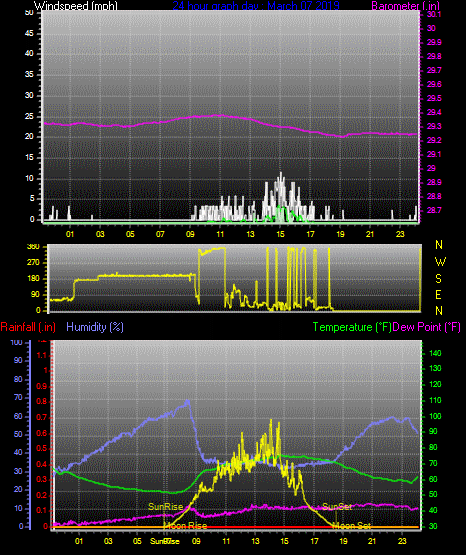466x555 pixels.
Task: Click the humidity axis value 80
Action: point(18,379)
